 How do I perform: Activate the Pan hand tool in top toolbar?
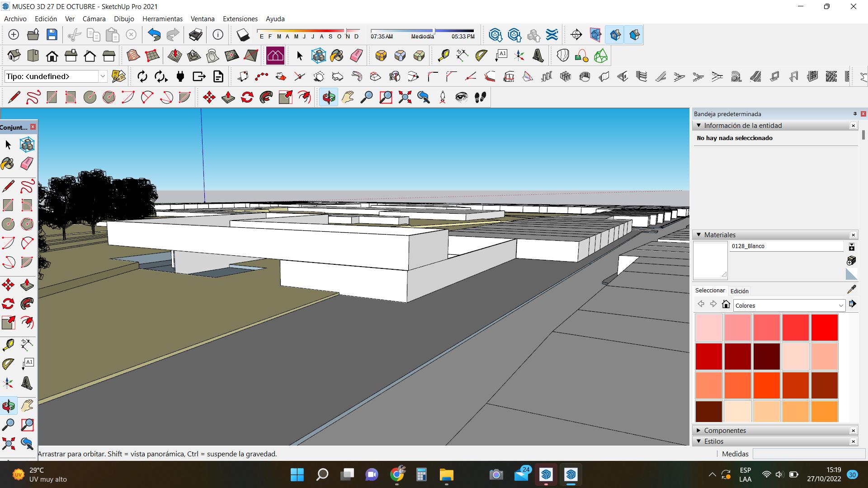[x=348, y=97]
